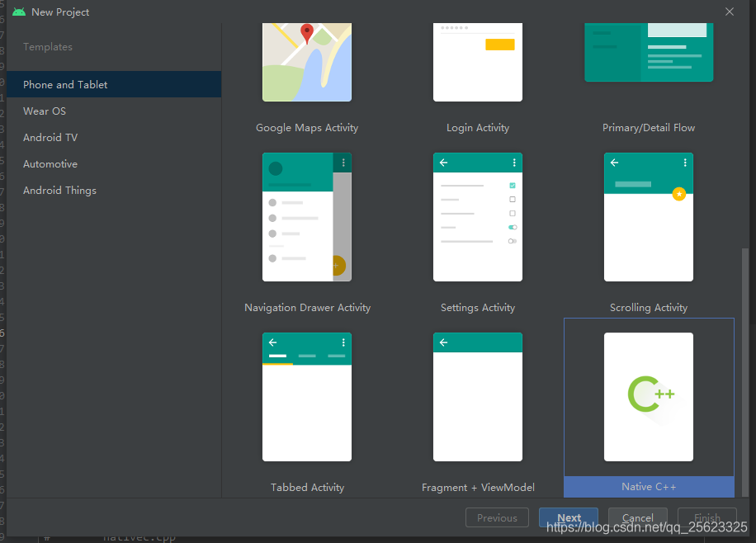Pick the Native C++ template thumbnail
The width and height of the screenshot is (756, 543).
point(649,397)
